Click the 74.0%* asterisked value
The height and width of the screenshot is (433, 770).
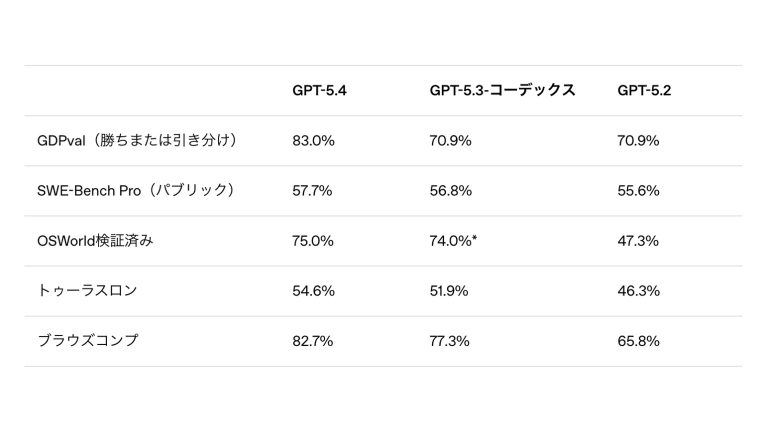click(x=453, y=240)
